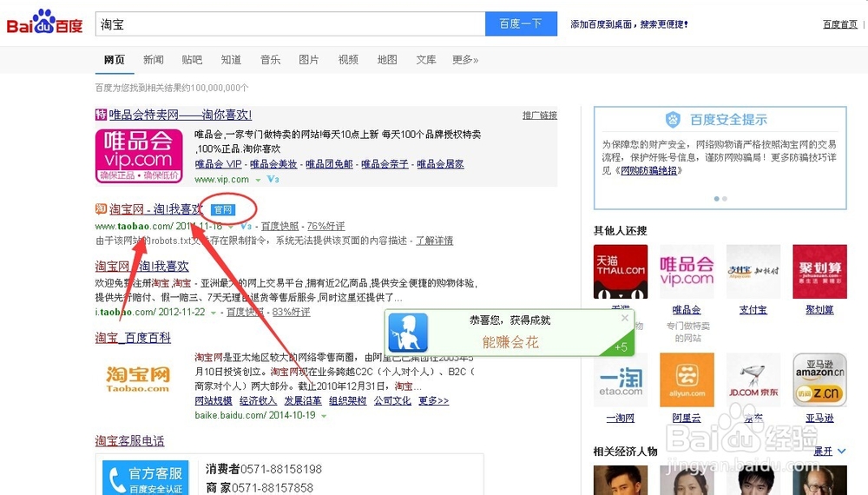Open the 网站规模 sublink
The width and height of the screenshot is (868, 495).
214,400
